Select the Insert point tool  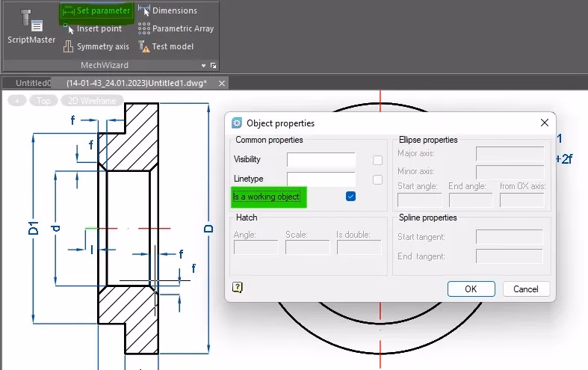[x=93, y=29]
